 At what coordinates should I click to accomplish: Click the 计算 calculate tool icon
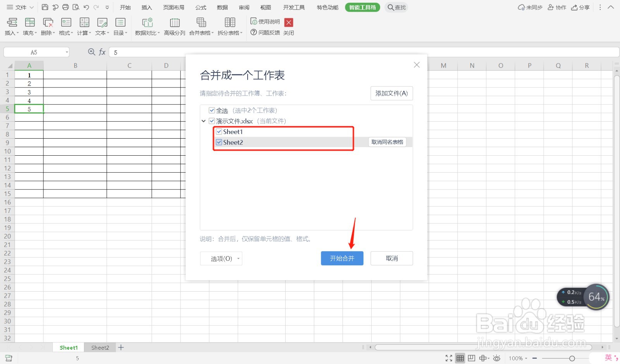pos(84,22)
